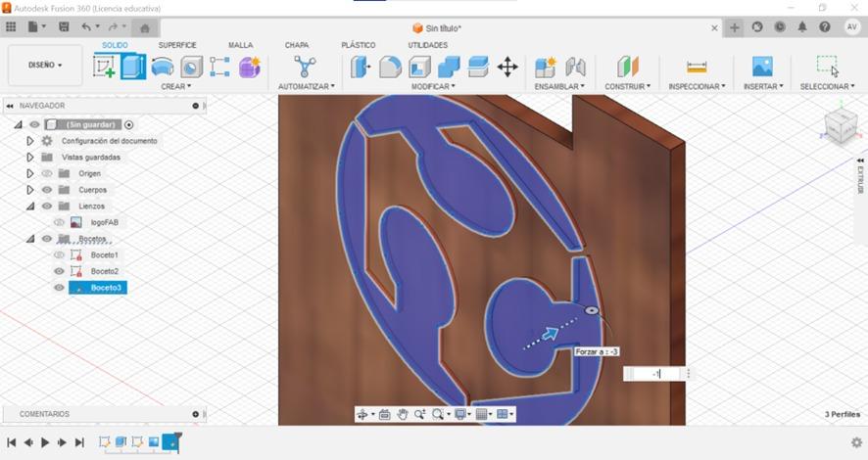Open the MODIFICAR dropdown menu
The image size is (868, 460).
pyautogui.click(x=433, y=87)
